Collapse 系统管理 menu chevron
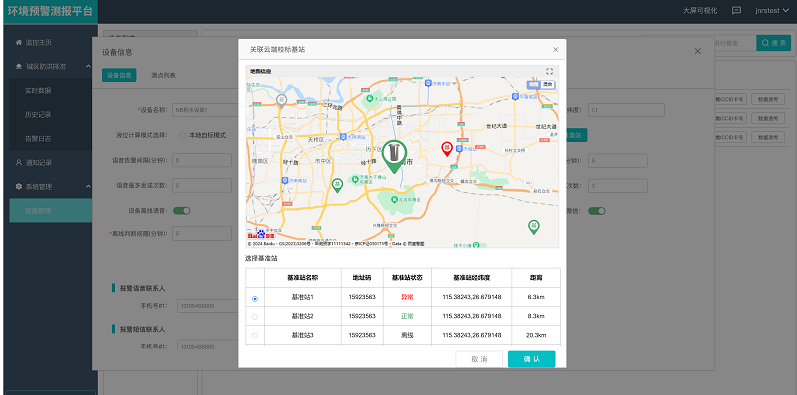Image resolution: width=797 pixels, height=395 pixels. point(88,187)
